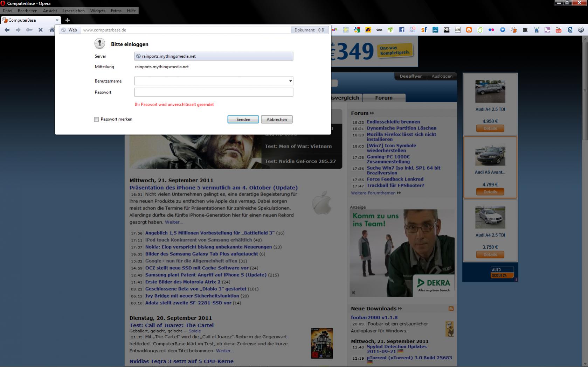Open the iPhone 5 presentation headline
The width and height of the screenshot is (588, 367).
[214, 188]
